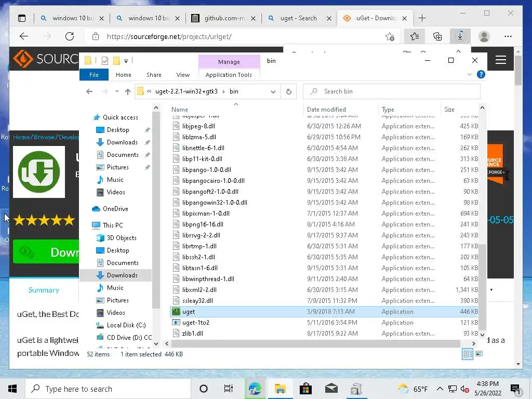Switch to large icons view button
Viewport: 532px width, 399px height.
point(479,354)
